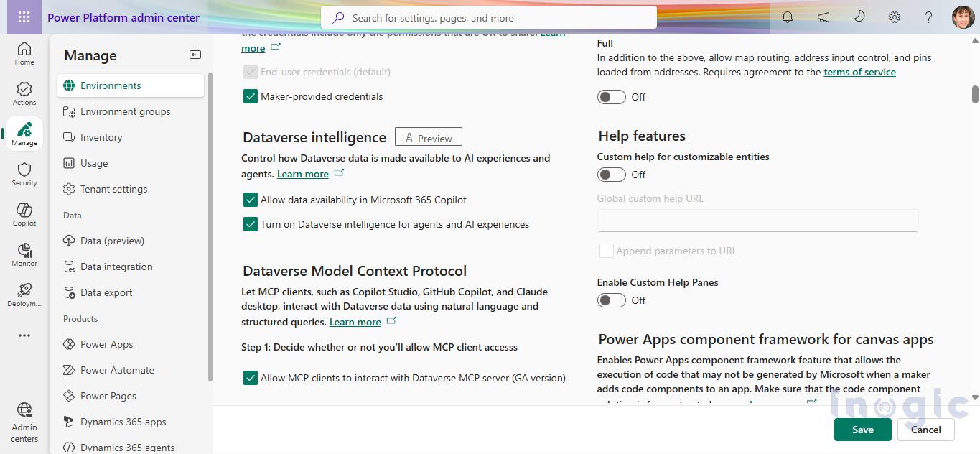The height and width of the screenshot is (454, 980).
Task: Open Deployment in the left rail
Action: point(24,295)
